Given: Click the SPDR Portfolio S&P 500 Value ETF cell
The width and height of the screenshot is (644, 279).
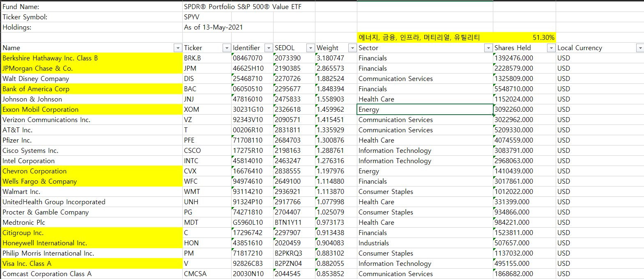Looking at the screenshot, I should point(243,7).
